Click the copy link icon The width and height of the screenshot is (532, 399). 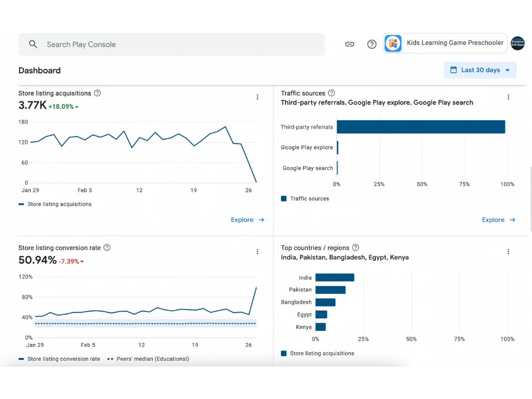tap(350, 44)
